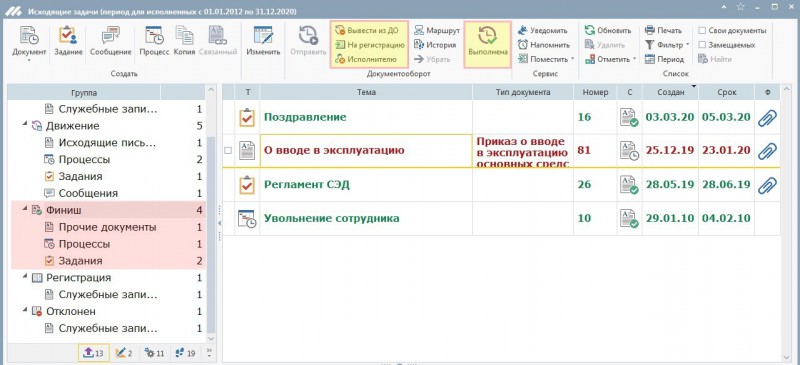Click the Период button

[664, 59]
